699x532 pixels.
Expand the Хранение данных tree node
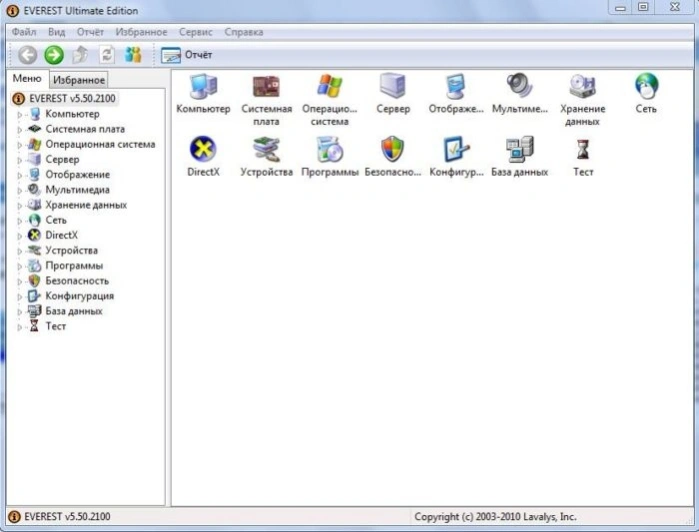click(19, 206)
